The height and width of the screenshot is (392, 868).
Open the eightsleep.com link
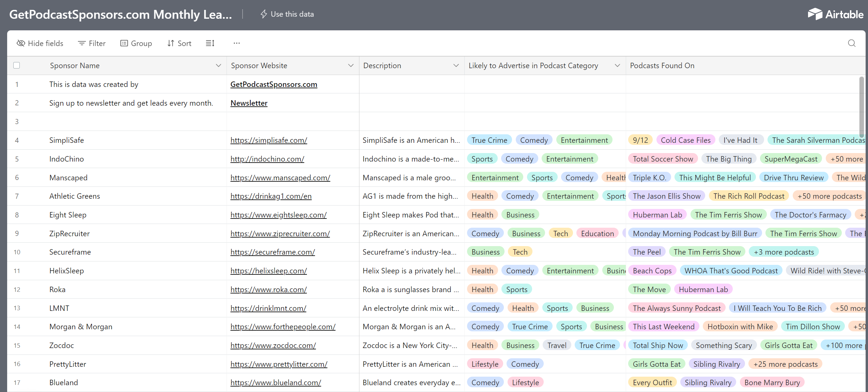click(x=278, y=215)
